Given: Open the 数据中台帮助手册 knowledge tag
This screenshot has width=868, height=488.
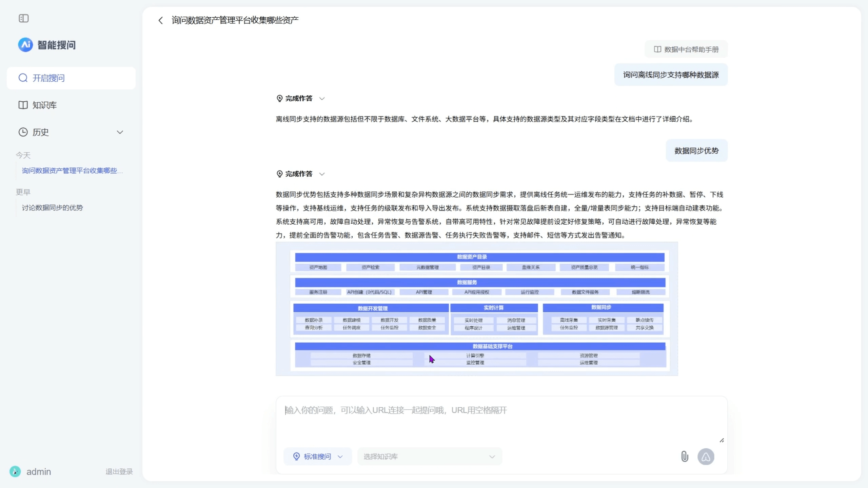Looking at the screenshot, I should coord(686,49).
